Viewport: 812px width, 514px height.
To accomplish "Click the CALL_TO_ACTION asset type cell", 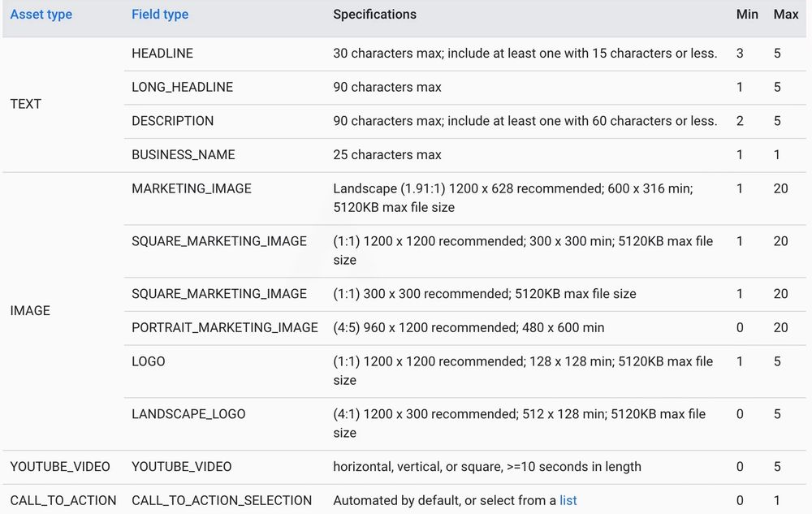I will tap(63, 500).
